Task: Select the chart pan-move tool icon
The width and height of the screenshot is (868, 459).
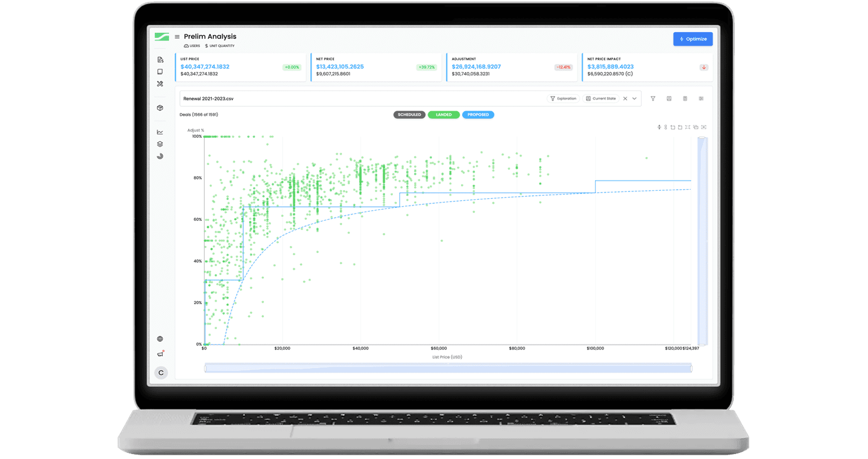Action: point(659,127)
